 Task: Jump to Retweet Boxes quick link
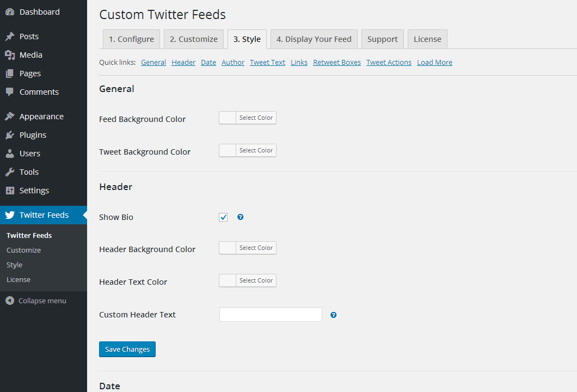(337, 63)
